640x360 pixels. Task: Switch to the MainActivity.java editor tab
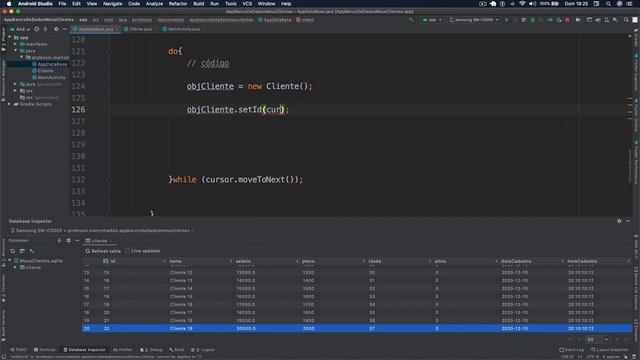pyautogui.click(x=183, y=29)
